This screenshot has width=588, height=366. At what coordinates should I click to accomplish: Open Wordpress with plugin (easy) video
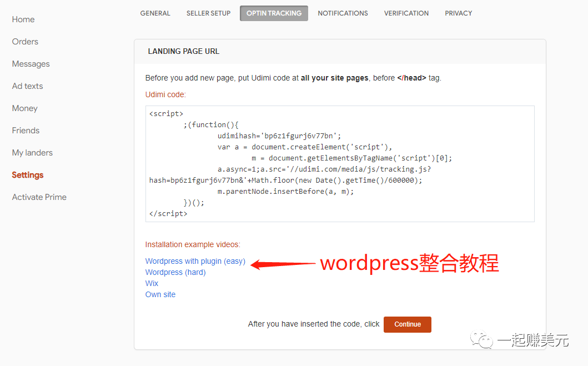pos(195,261)
